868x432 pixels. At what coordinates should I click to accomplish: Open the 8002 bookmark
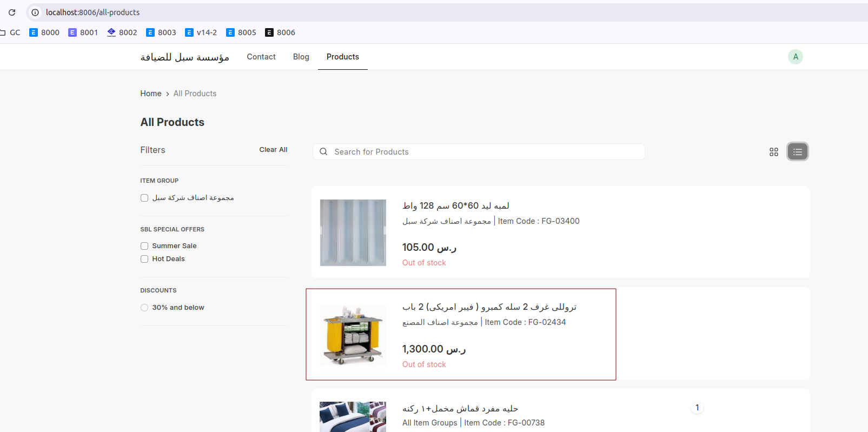point(122,32)
